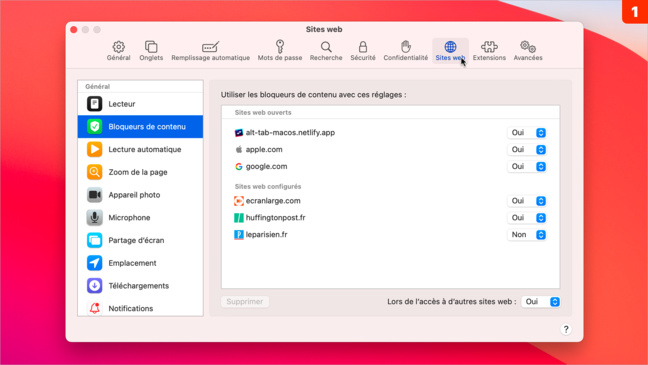Open the Oui dropdown for apple.com
Image resolution: width=648 pixels, height=365 pixels.
click(527, 150)
